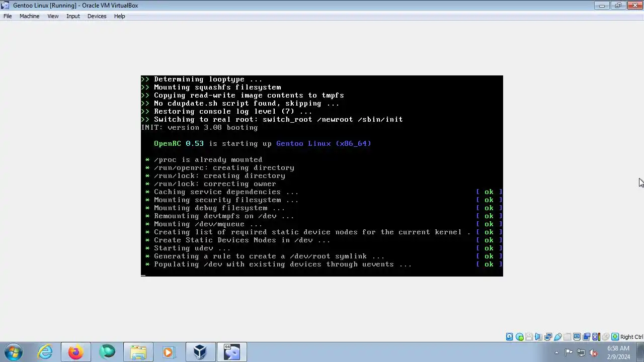Open VirtualBox Manager from the taskbar
The height and width of the screenshot is (362, 644).
[200, 352]
